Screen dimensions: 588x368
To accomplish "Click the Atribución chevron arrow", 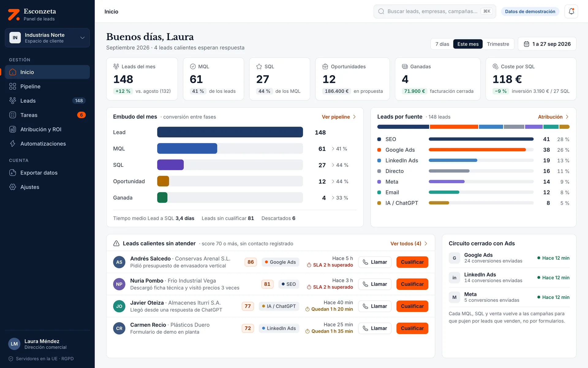I will [x=567, y=117].
